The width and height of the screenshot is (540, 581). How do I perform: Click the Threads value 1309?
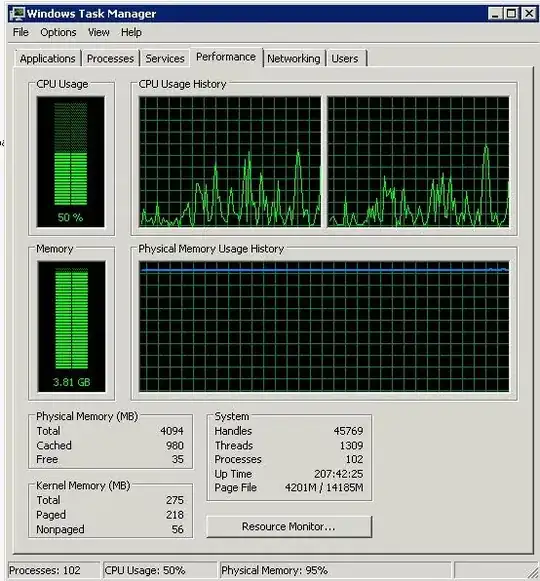point(351,445)
